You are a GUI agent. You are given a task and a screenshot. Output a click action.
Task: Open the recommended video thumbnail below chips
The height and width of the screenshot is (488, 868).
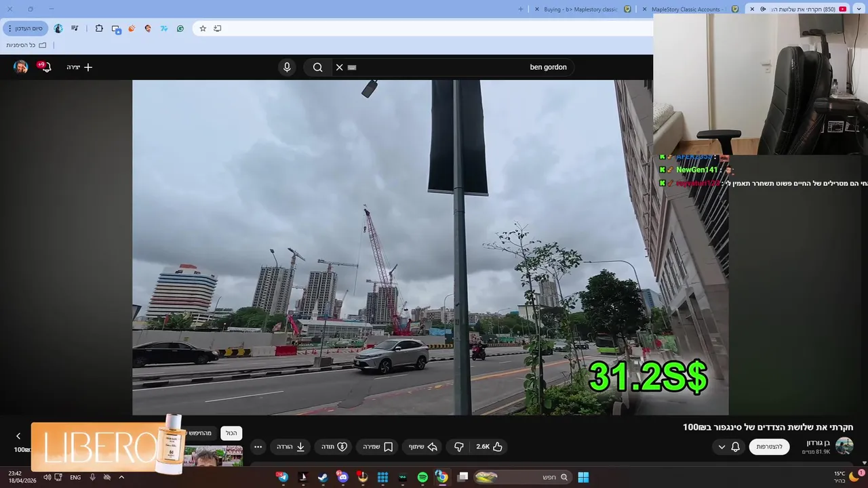(x=213, y=456)
